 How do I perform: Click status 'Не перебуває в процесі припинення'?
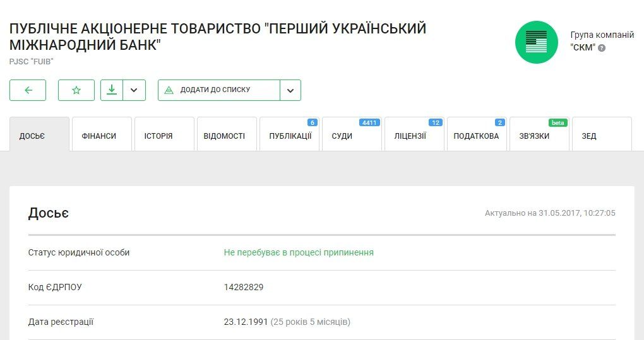299,253
